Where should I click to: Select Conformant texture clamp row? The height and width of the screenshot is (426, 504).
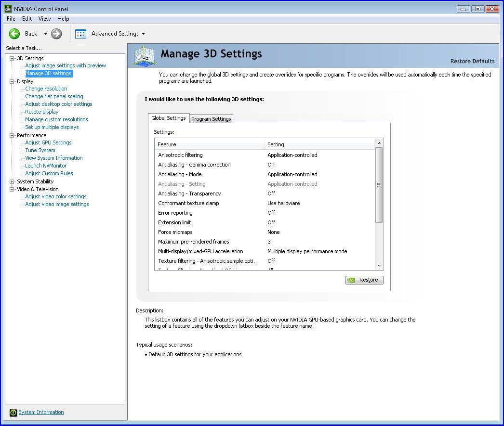tap(265, 203)
